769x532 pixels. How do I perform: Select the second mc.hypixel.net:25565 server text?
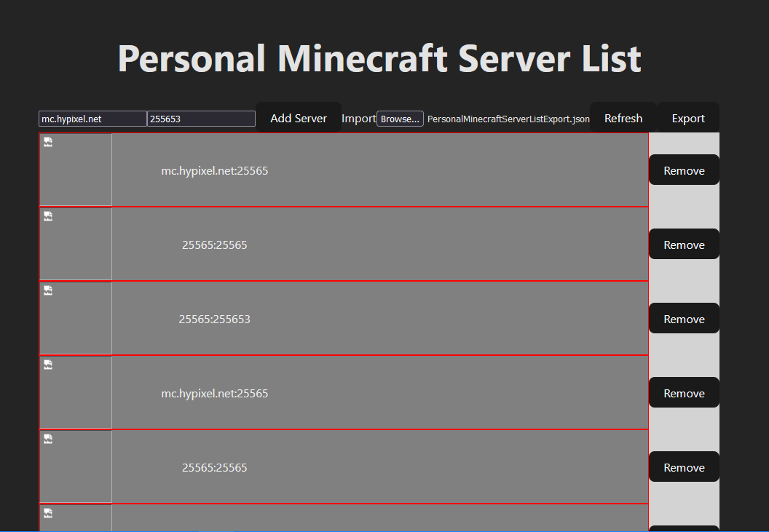point(214,394)
